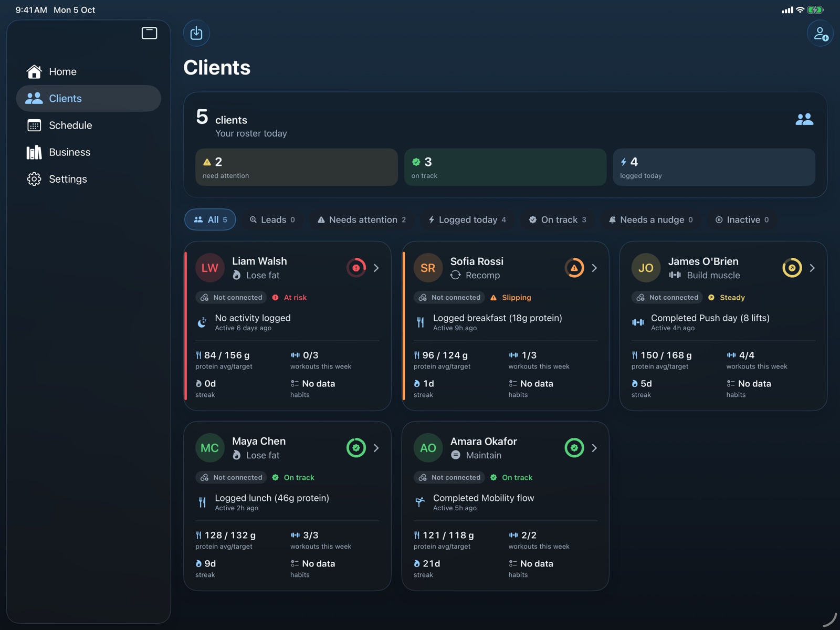Open Liam Walsh's red status ring
The width and height of the screenshot is (840, 630).
[356, 268]
